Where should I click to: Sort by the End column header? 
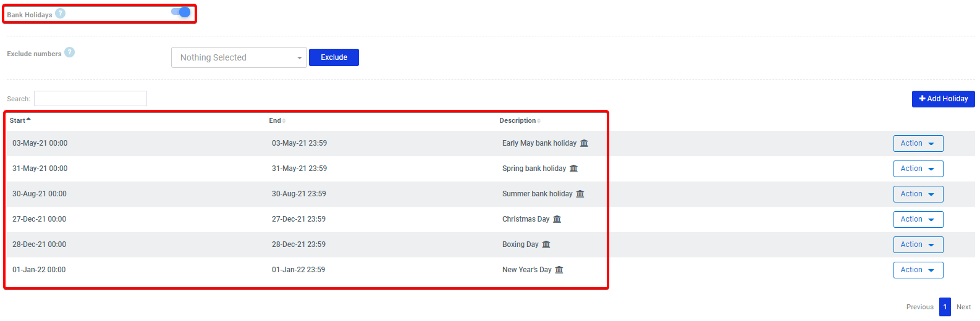[x=277, y=120]
